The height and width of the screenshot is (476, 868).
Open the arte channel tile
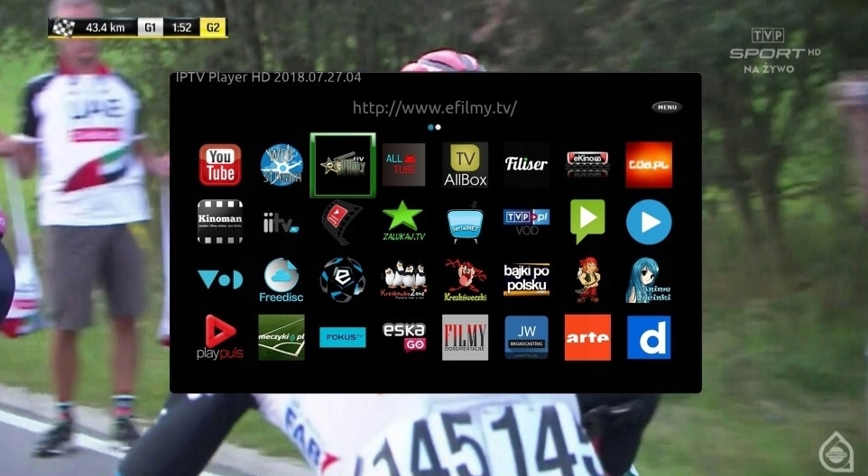(587, 337)
